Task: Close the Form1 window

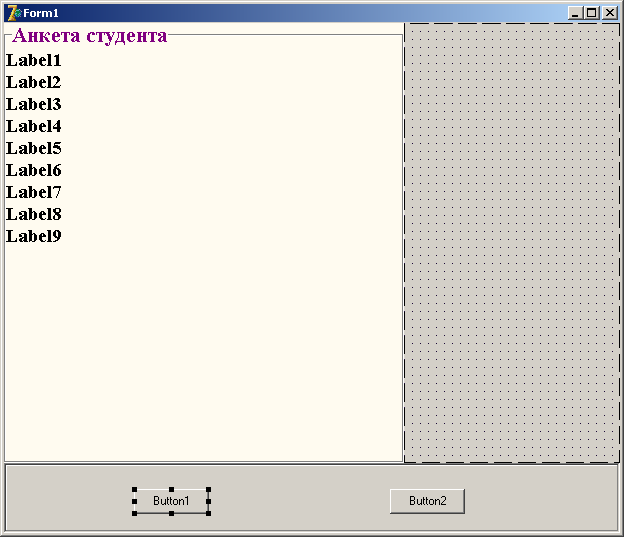Action: pos(610,13)
